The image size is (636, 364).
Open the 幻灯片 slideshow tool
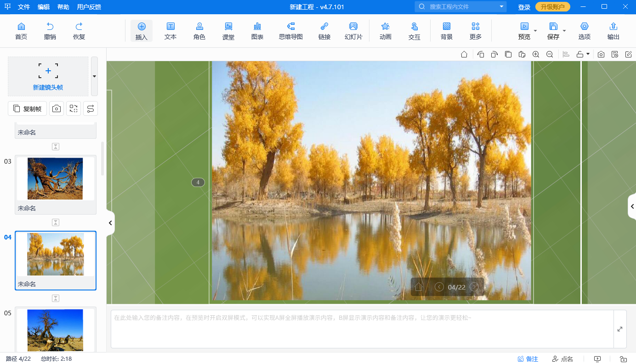pyautogui.click(x=353, y=31)
